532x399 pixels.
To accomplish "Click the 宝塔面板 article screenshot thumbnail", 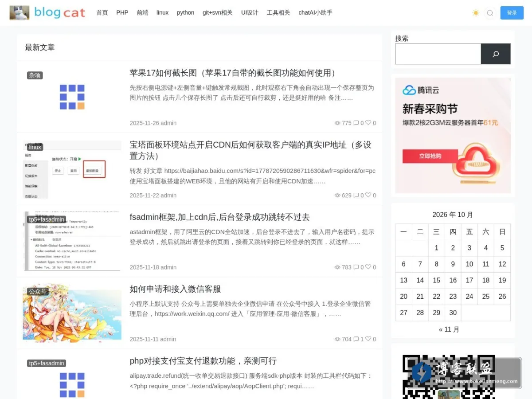I will pyautogui.click(x=72, y=169).
